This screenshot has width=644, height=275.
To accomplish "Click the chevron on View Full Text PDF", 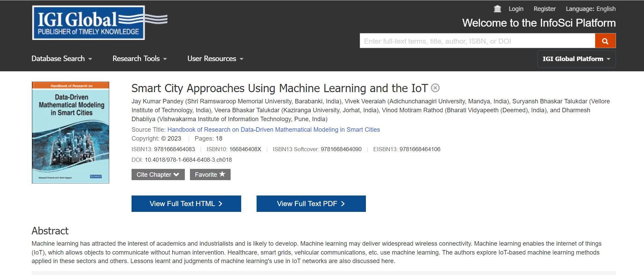I will [x=343, y=204].
